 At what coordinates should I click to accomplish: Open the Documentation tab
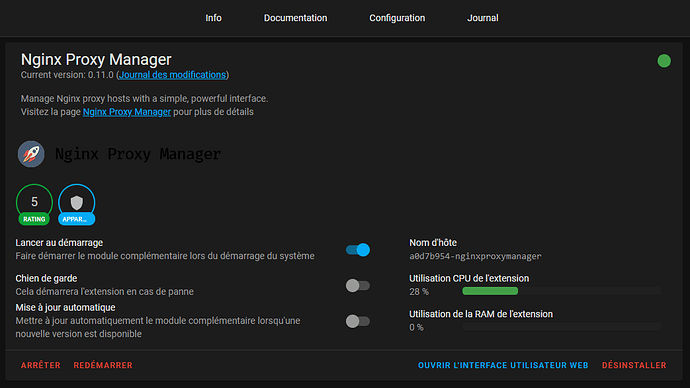pos(295,18)
